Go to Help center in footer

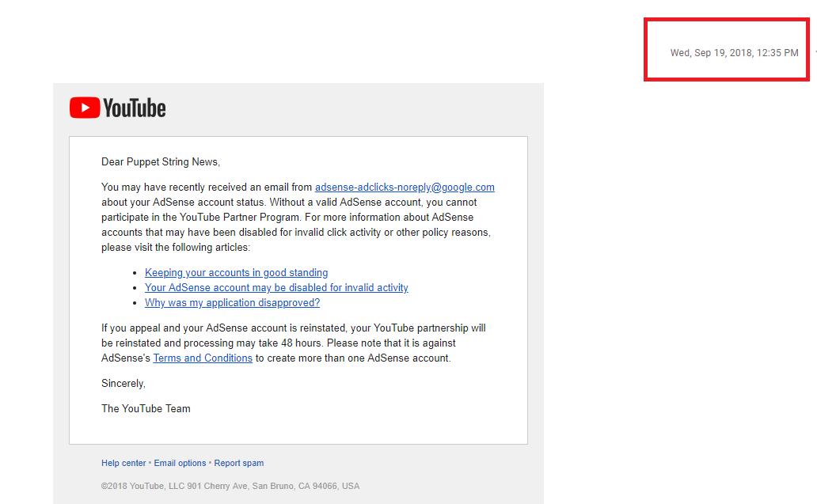point(123,463)
